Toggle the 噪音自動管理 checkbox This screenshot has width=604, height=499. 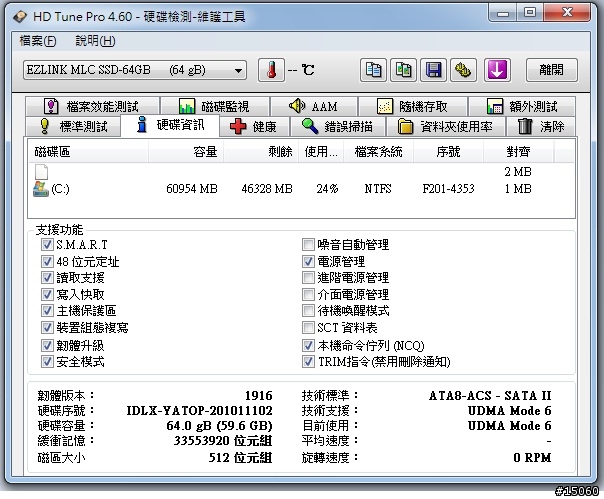tap(308, 245)
